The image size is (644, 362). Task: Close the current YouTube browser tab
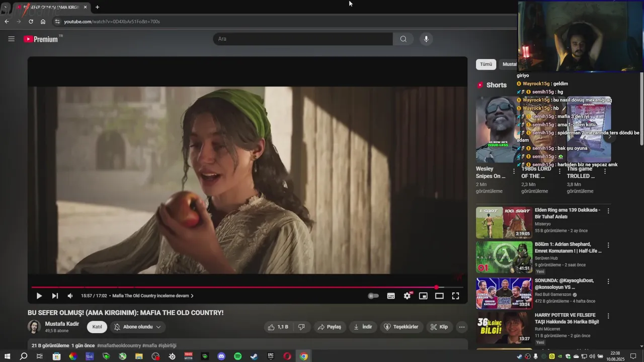(85, 7)
